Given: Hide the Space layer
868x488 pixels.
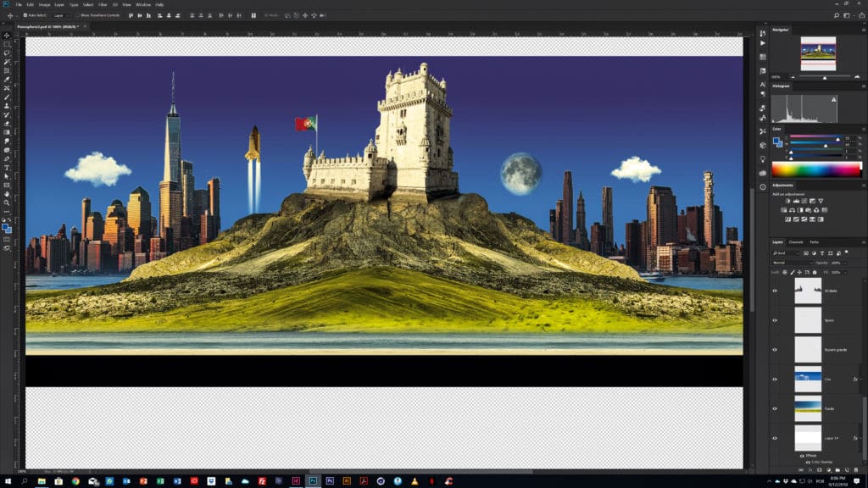Looking at the screenshot, I should click(x=775, y=320).
